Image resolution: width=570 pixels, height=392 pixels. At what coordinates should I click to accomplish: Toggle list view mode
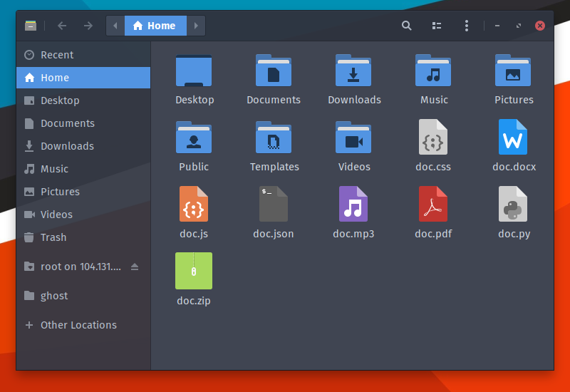tap(437, 26)
